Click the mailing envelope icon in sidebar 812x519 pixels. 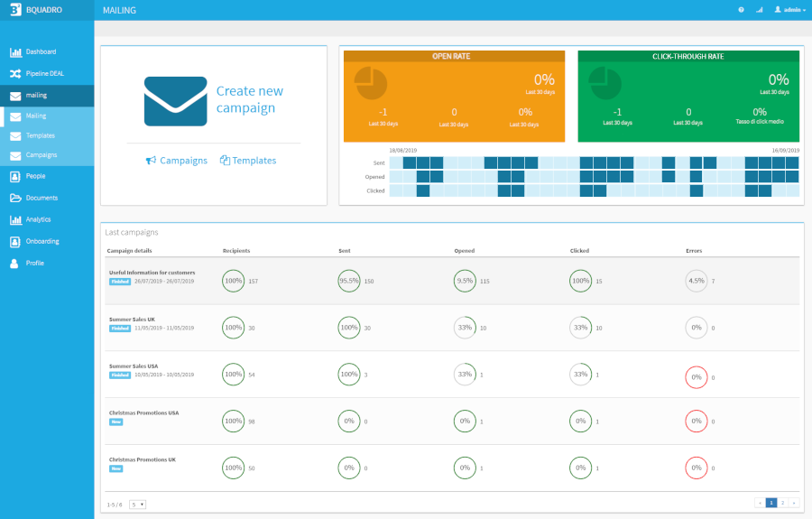click(x=15, y=96)
